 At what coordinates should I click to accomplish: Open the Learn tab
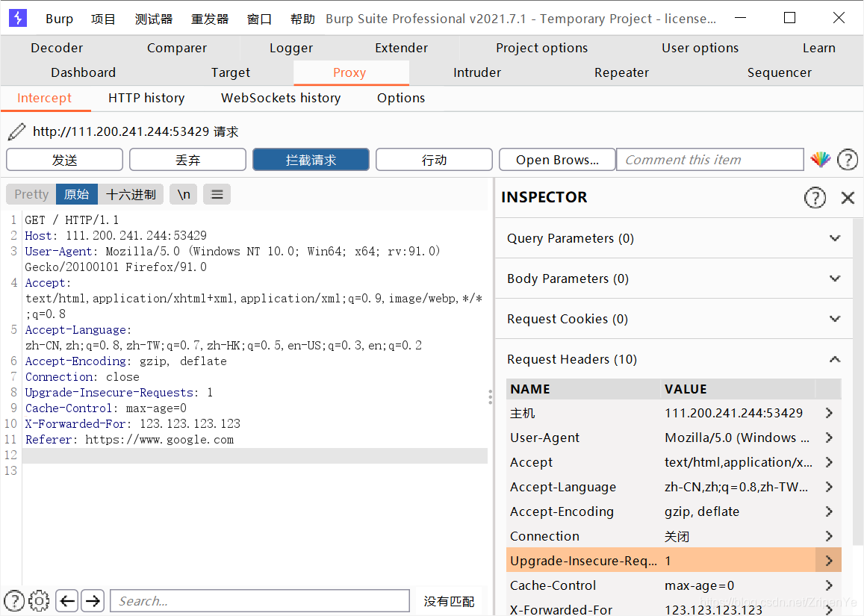coord(818,48)
